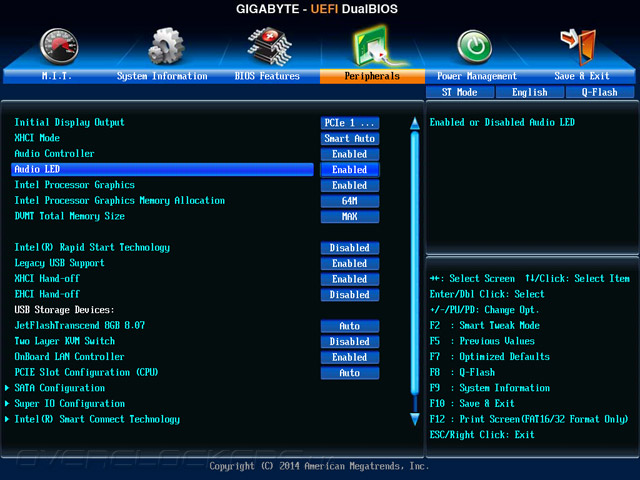Open Power Management tab

point(477,76)
